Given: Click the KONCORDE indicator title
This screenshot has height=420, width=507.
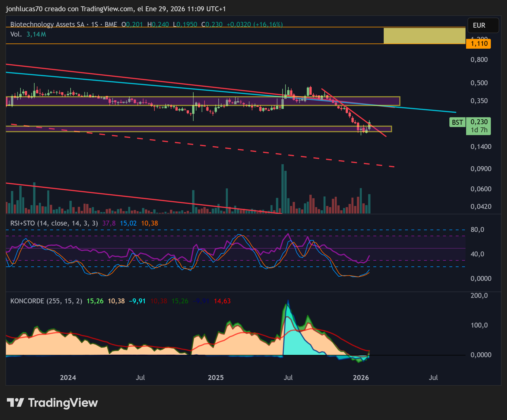Looking at the screenshot, I should point(46,301).
